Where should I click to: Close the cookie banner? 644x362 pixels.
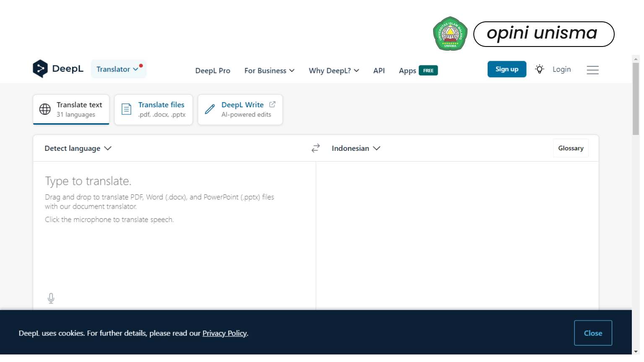click(x=593, y=333)
